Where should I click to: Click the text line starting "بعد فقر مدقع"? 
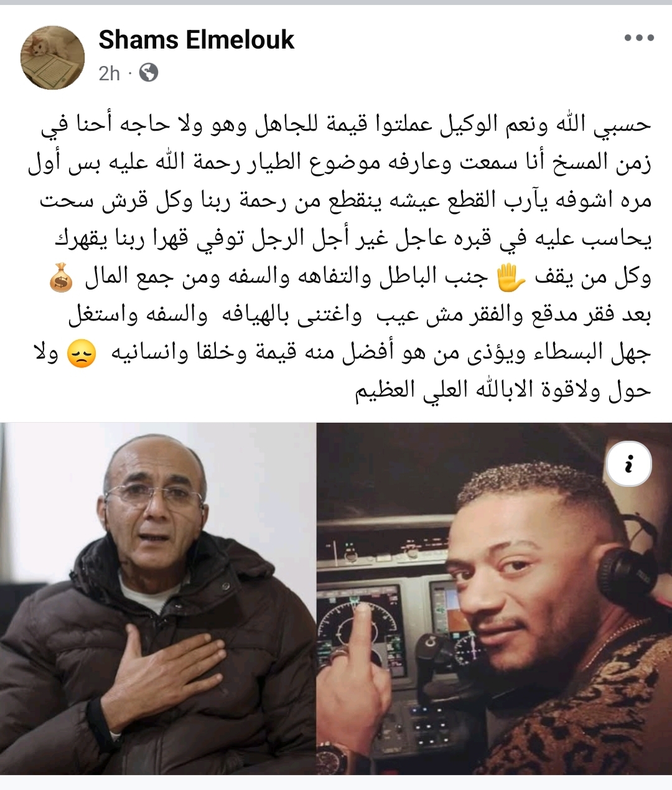(x=360, y=315)
